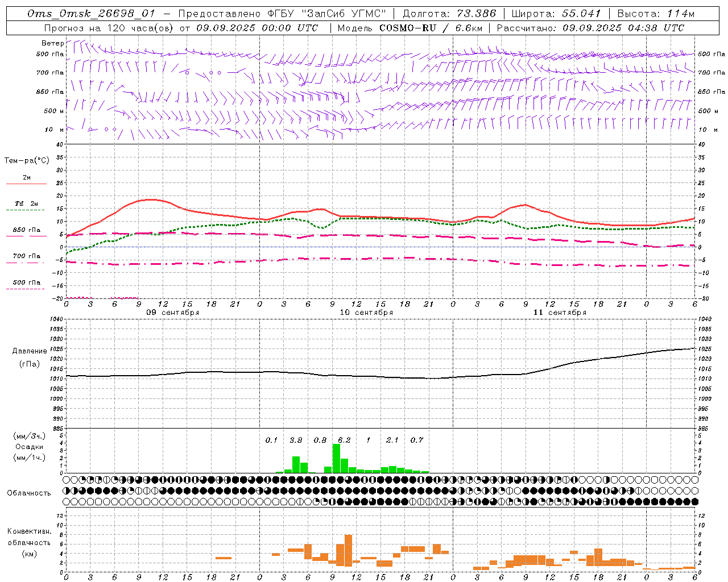
Task: Click the tallest orange convective cloud bar
Action: [348, 551]
